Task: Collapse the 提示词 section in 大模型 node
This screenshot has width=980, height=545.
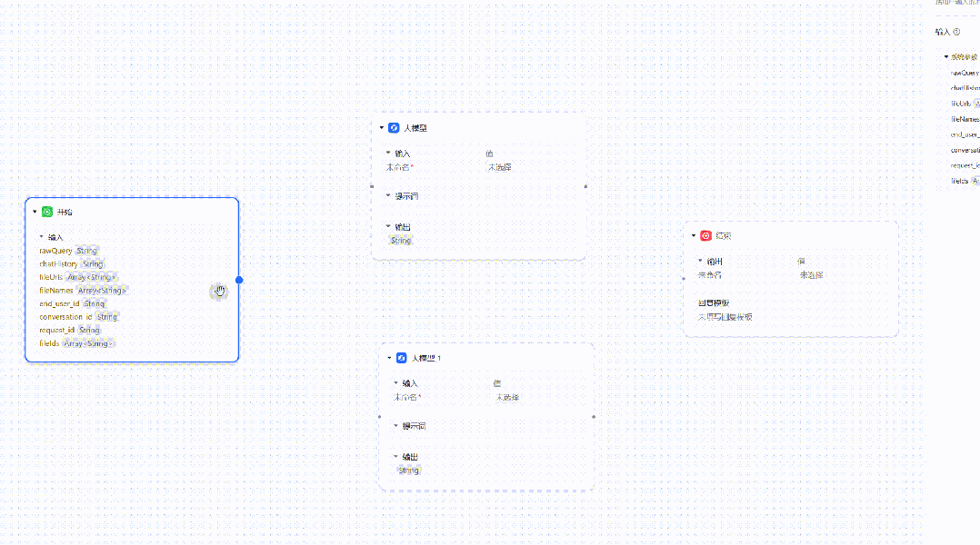Action: pos(388,195)
